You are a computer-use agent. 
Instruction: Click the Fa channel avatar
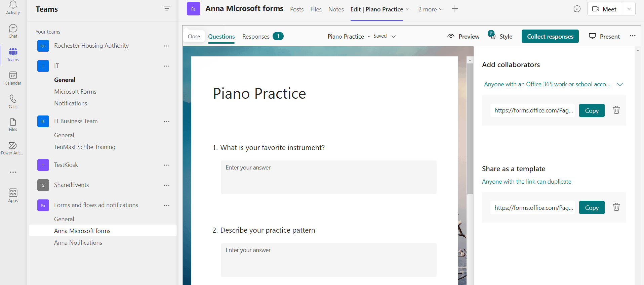[x=193, y=9]
